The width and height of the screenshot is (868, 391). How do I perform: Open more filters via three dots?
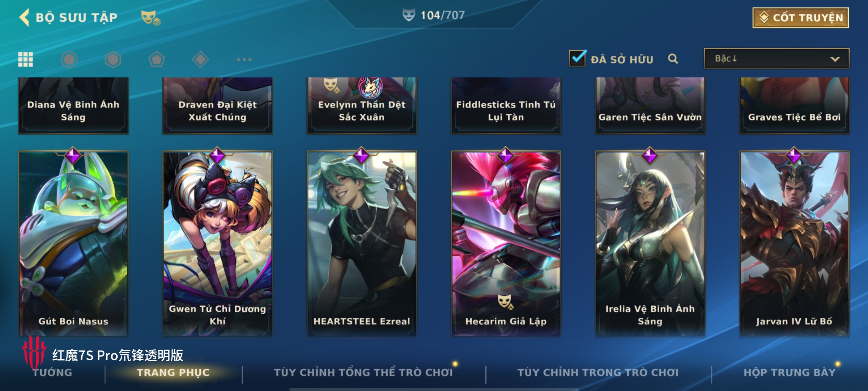click(x=244, y=59)
